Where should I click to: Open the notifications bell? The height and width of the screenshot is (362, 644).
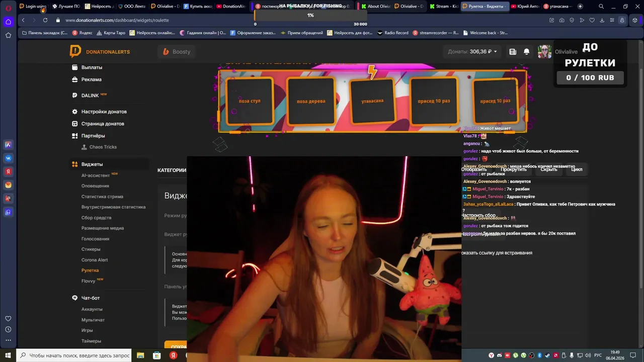pyautogui.click(x=527, y=52)
